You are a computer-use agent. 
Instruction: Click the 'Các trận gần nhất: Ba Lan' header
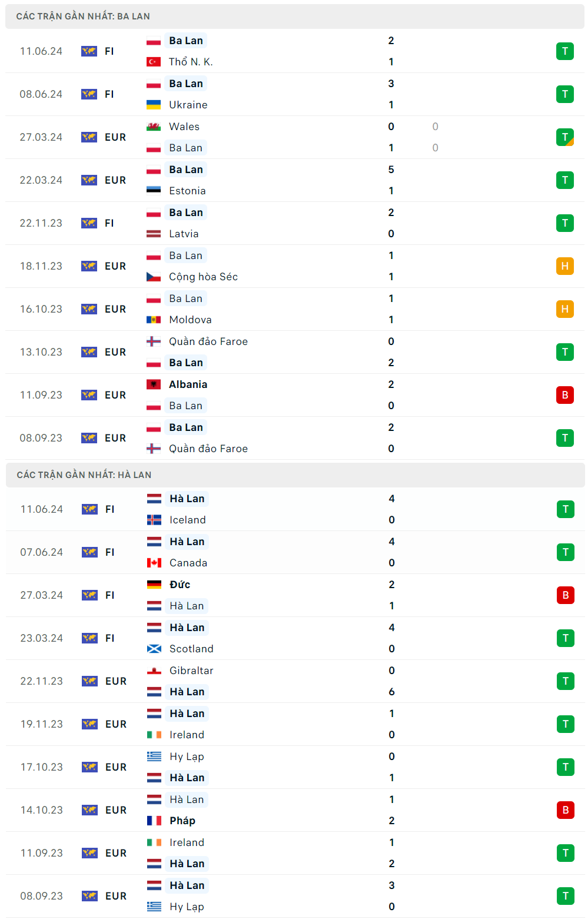(x=83, y=16)
